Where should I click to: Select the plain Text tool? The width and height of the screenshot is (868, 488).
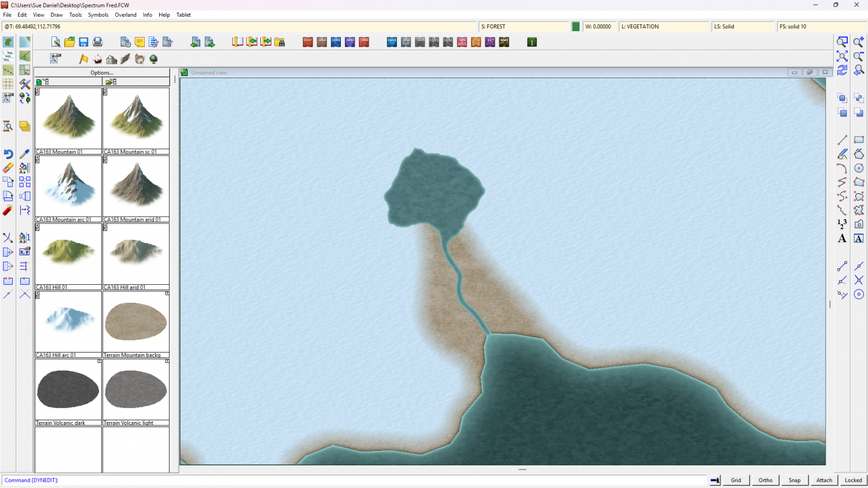(842, 239)
